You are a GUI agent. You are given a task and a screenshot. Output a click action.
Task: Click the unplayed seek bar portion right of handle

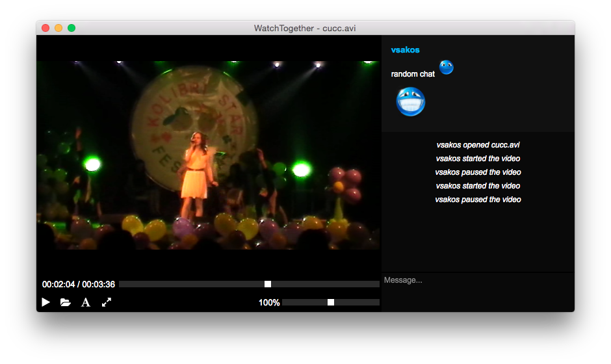point(325,284)
